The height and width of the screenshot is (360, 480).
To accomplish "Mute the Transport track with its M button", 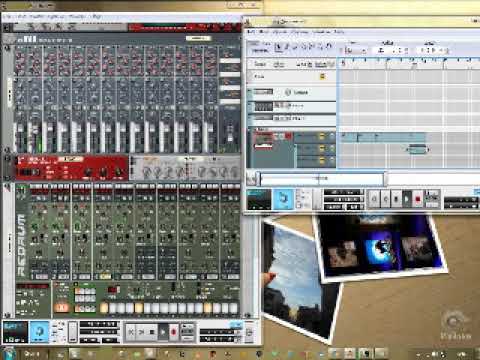I will (322, 76).
